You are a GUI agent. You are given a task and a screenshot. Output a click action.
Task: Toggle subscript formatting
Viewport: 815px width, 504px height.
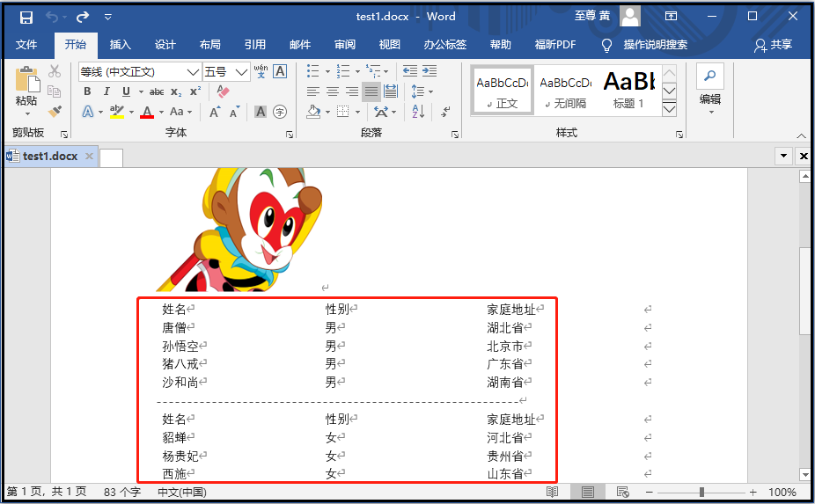[176, 92]
